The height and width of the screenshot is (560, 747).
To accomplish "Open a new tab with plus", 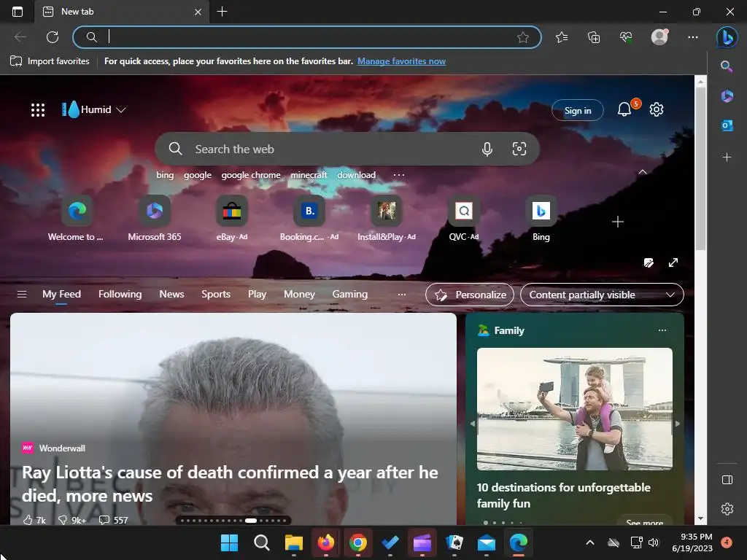I will [222, 12].
